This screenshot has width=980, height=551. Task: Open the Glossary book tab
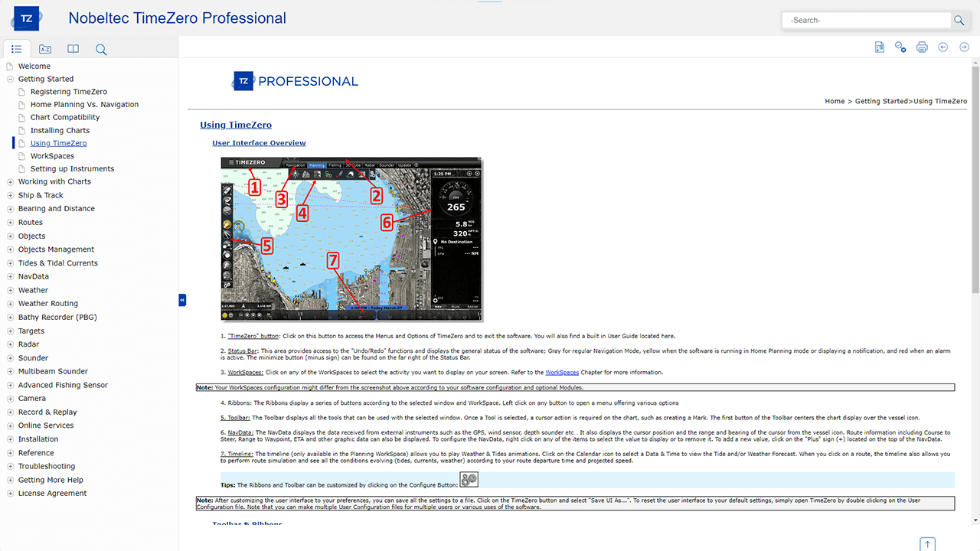point(73,49)
